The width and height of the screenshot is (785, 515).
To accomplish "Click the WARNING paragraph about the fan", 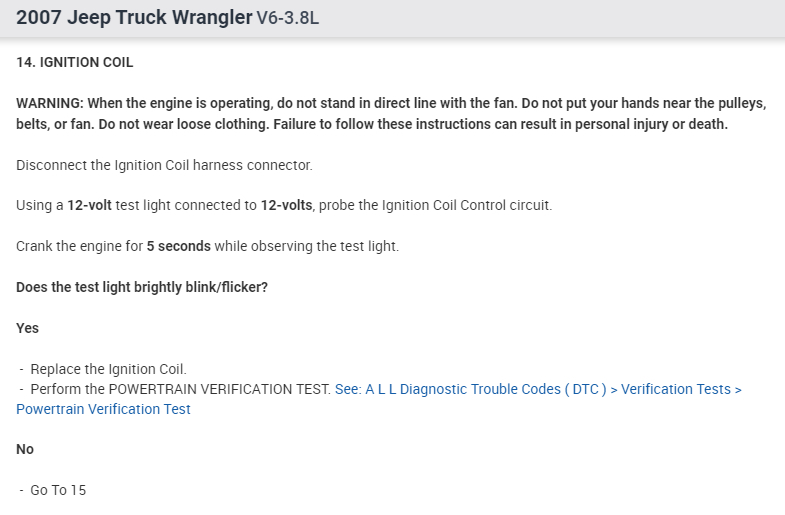I will coord(390,104).
